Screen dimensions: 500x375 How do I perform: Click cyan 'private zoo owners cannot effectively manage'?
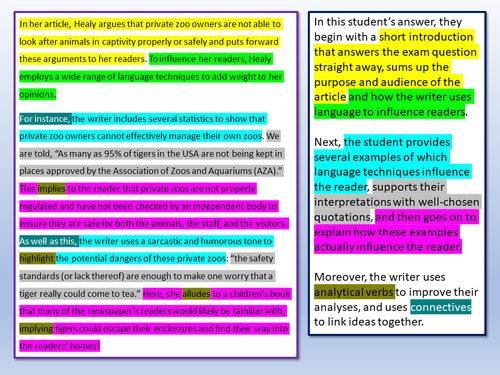tap(141, 136)
